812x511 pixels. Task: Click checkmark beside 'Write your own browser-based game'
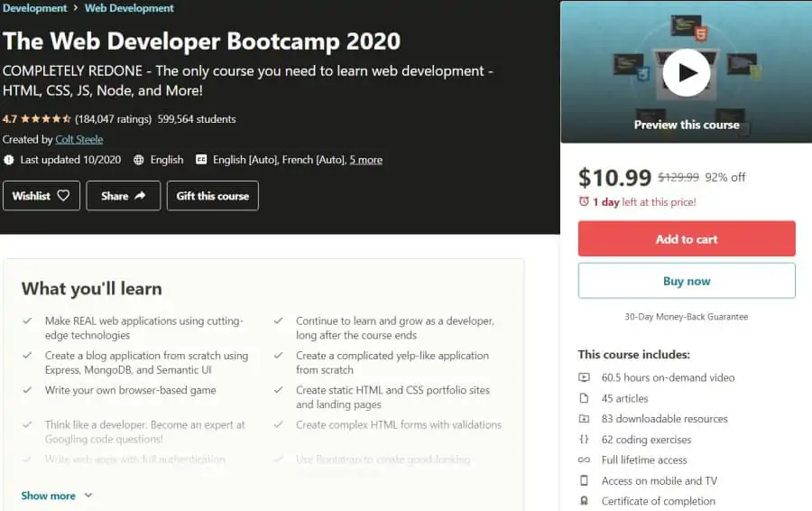(27, 390)
